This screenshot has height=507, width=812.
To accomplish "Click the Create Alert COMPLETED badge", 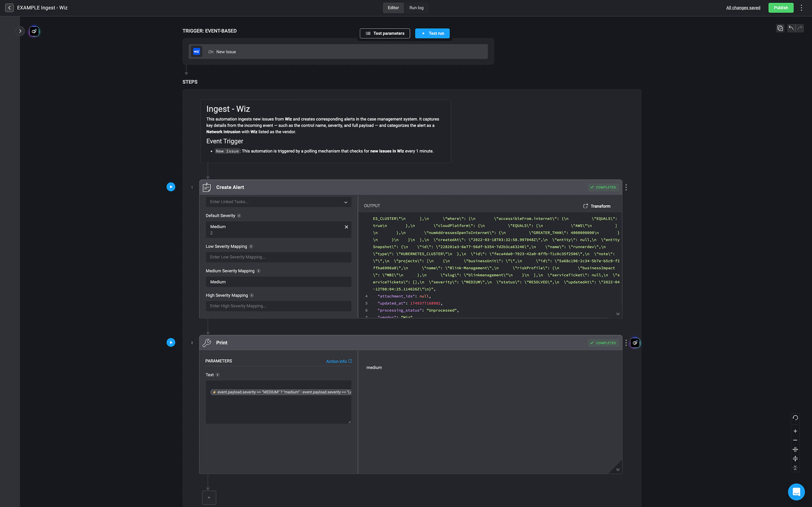I will (x=603, y=187).
